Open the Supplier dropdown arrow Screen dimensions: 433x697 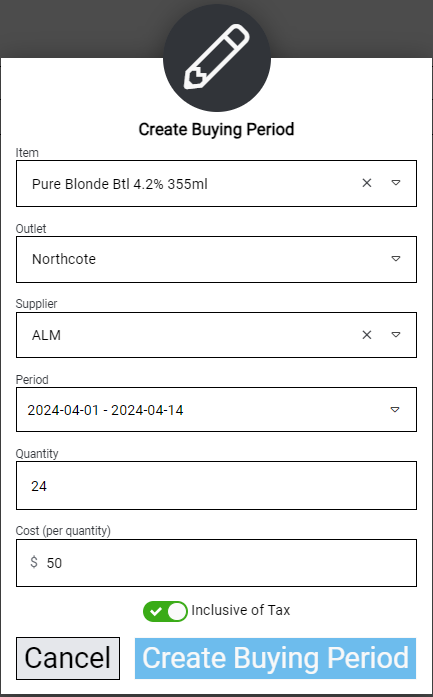click(x=396, y=335)
